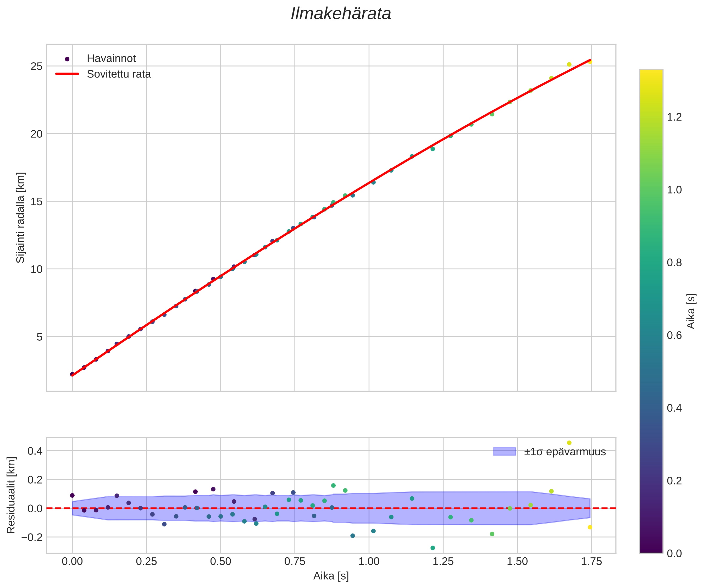The width and height of the screenshot is (703, 588).
Task: Click the lowest teal residual point
Action: 433,548
